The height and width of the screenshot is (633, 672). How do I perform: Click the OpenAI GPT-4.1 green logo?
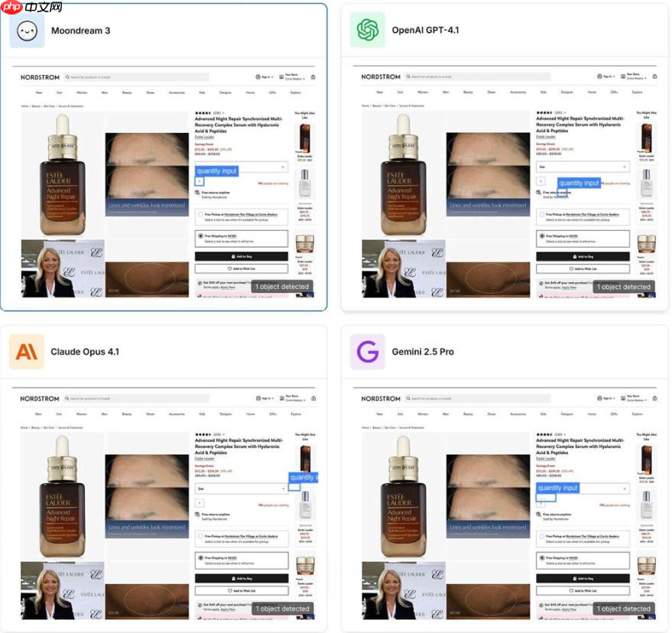(368, 30)
